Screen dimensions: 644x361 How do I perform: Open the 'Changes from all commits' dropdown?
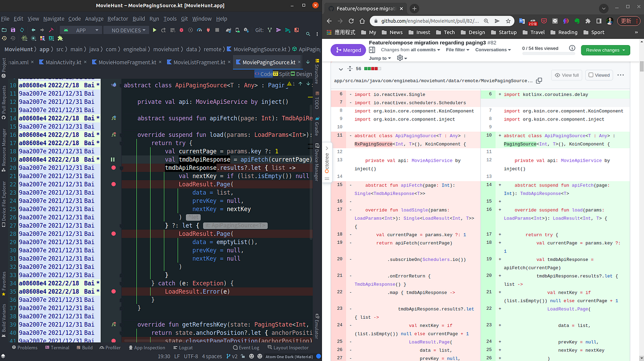click(x=410, y=50)
